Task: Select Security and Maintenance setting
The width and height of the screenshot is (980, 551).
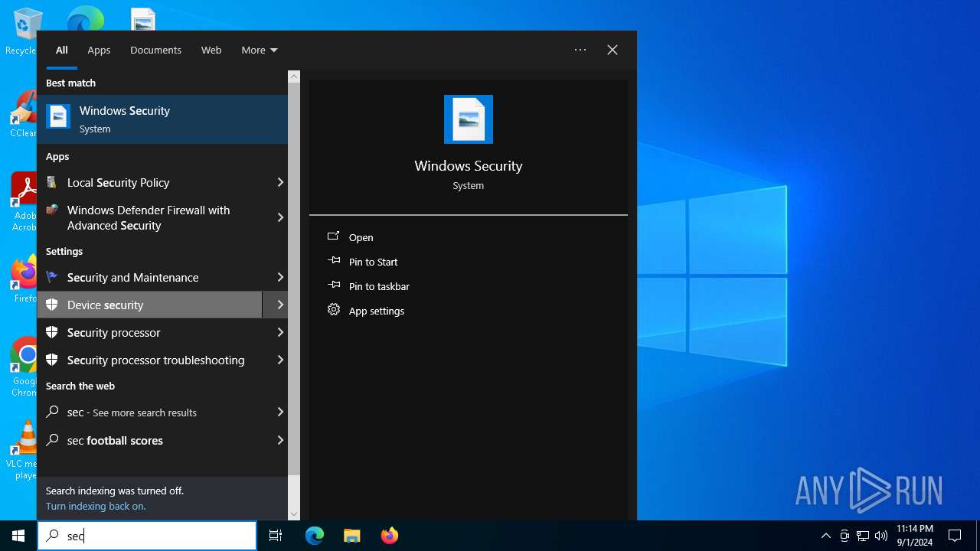Action: pos(150,277)
